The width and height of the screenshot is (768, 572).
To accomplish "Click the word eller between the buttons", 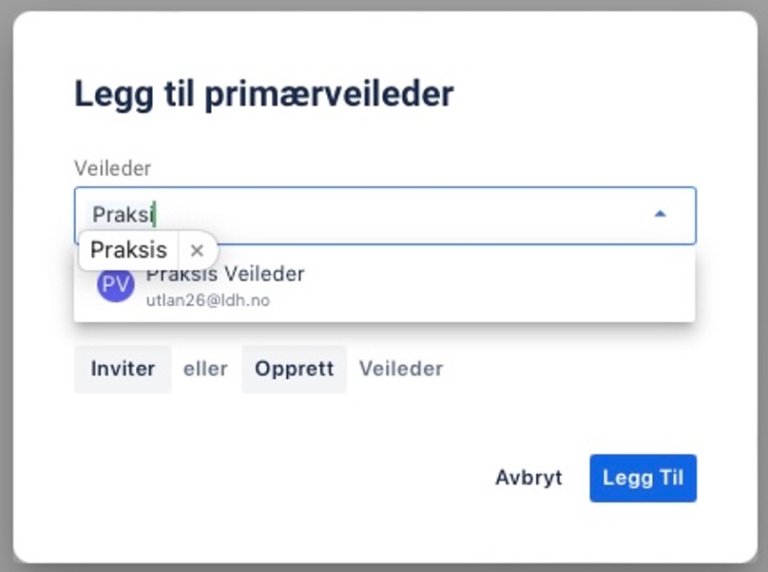I will [205, 369].
